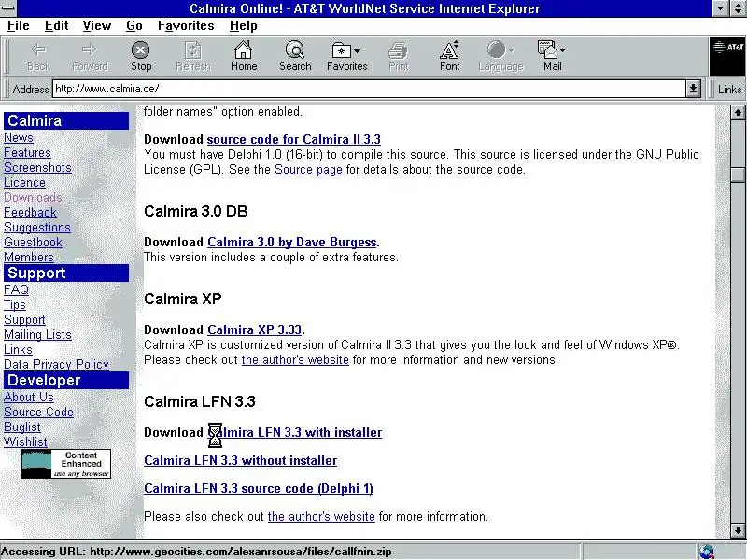This screenshot has width=747, height=560.
Task: Open the Tips sidebar link
Action: (15, 305)
